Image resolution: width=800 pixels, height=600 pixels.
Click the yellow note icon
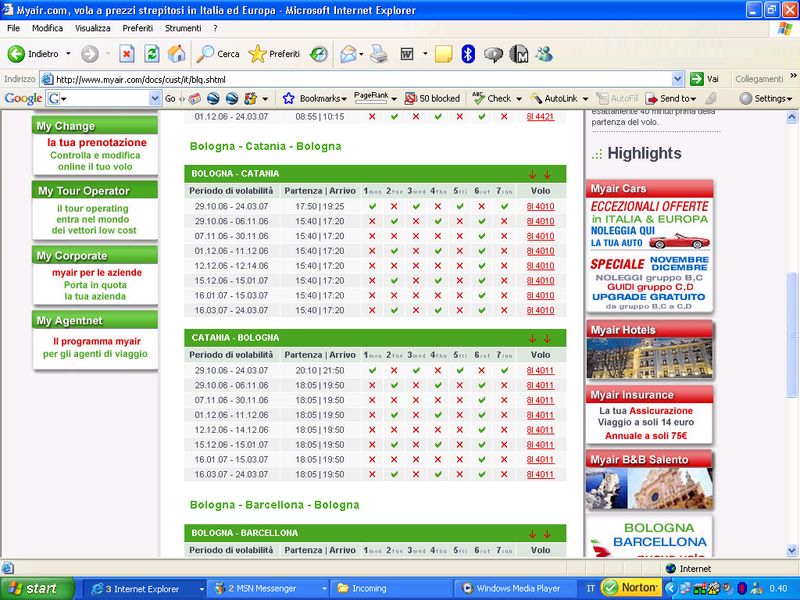443,54
